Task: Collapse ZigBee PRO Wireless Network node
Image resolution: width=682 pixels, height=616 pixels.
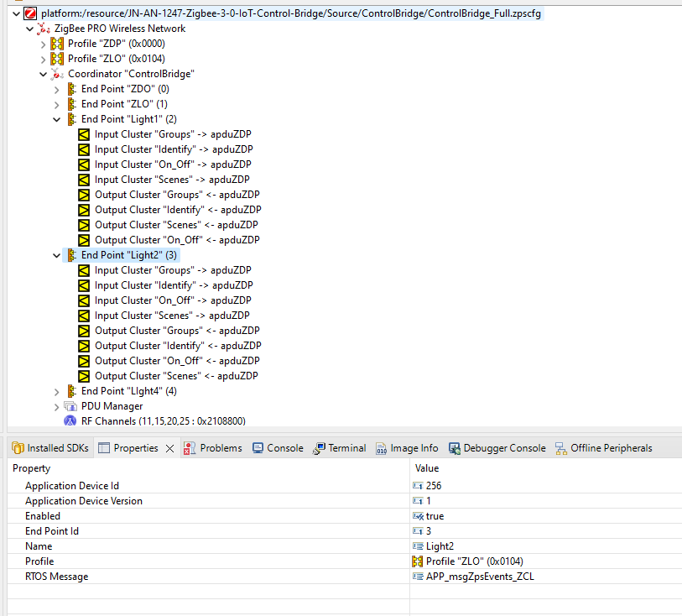Action: (29, 29)
